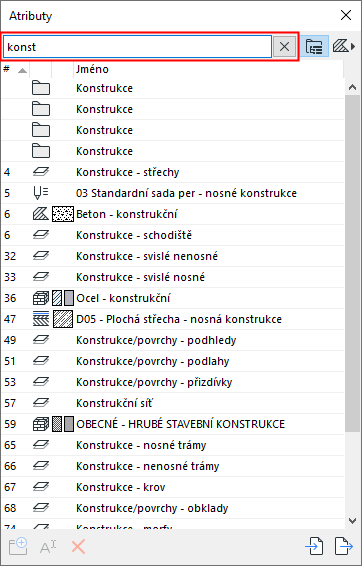Click the D05 - Plochá střecha hatch swatch
Image resolution: width=362 pixels, height=566 pixels.
63,319
